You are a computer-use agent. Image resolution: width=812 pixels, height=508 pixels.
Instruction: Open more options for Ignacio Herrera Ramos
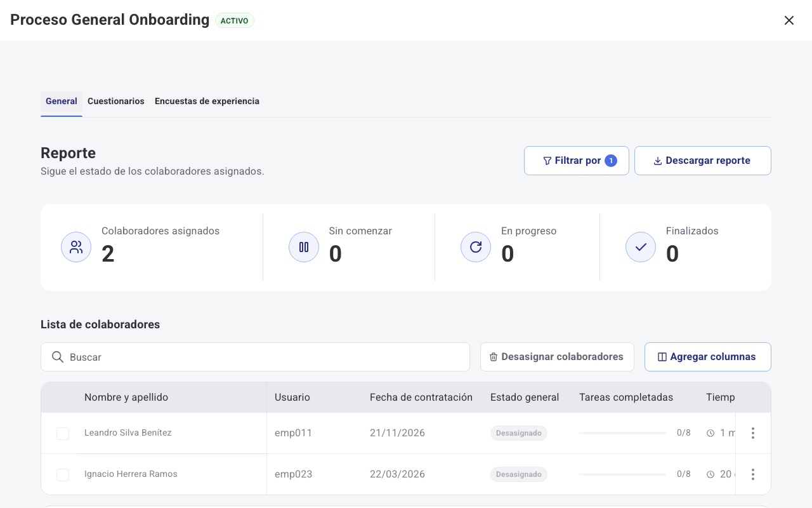(753, 474)
